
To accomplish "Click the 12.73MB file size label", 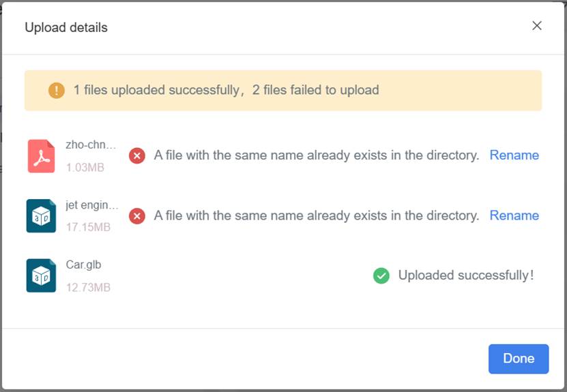I will tap(88, 287).
